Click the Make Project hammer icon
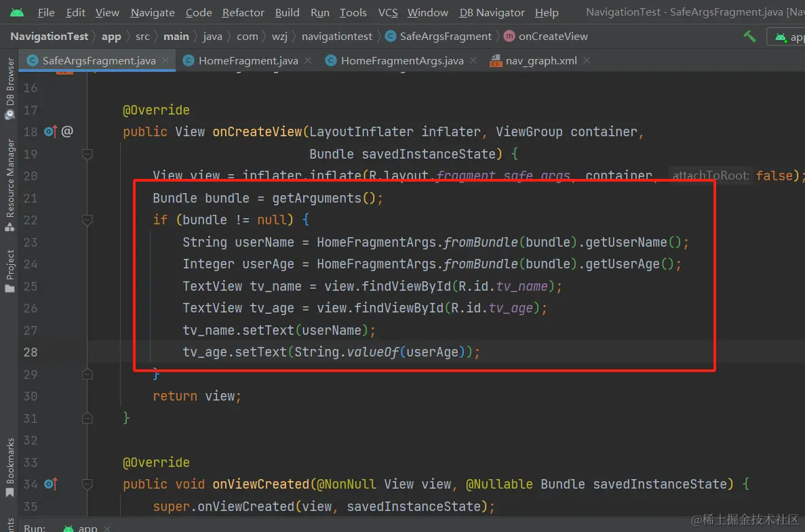This screenshot has height=532, width=805. coord(749,37)
